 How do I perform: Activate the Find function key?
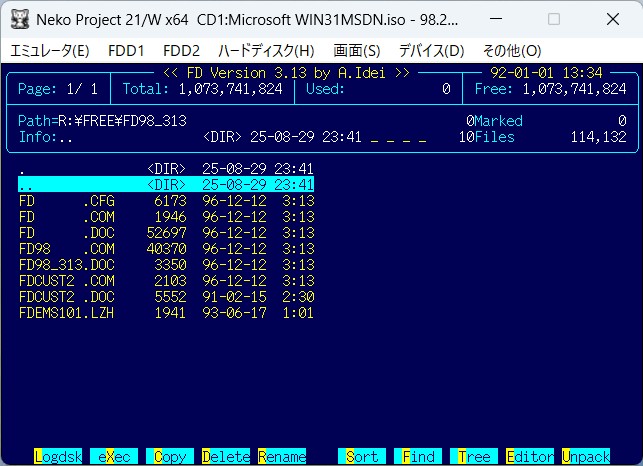418,456
